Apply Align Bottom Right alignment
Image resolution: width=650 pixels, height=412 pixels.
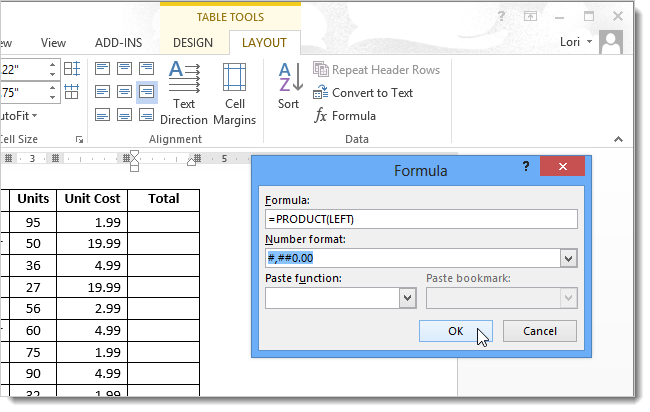146,114
